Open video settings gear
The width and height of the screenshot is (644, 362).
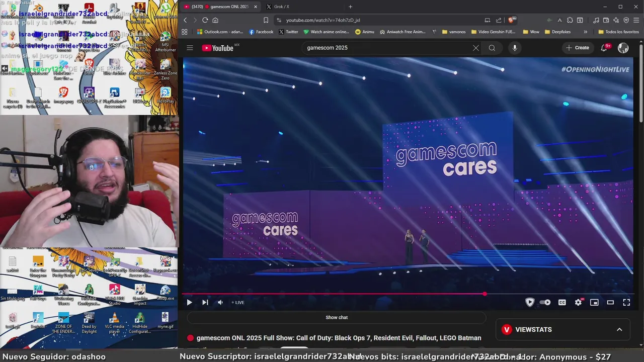click(578, 302)
